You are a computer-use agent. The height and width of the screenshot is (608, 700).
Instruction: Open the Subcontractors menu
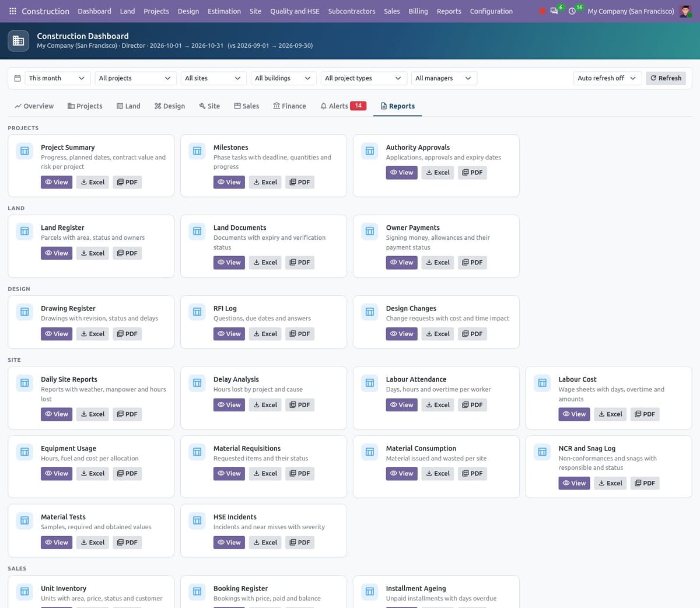pos(352,11)
